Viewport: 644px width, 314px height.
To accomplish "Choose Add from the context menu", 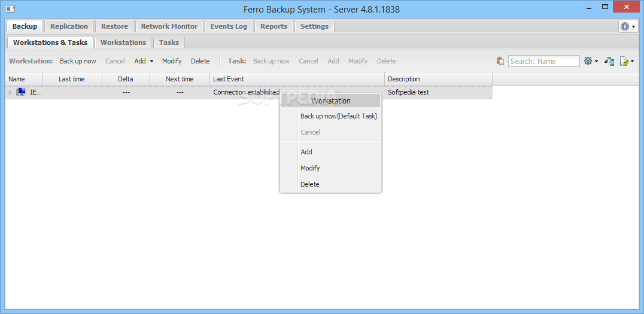I will pyautogui.click(x=306, y=152).
